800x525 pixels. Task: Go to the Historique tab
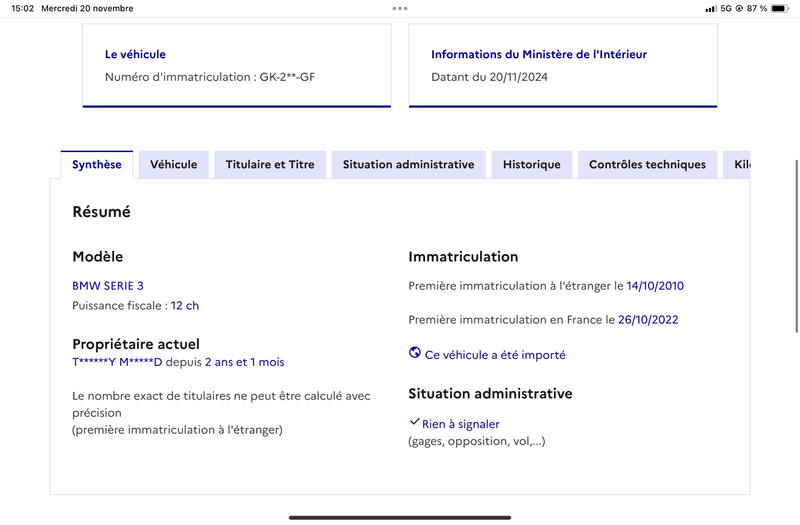(x=532, y=164)
